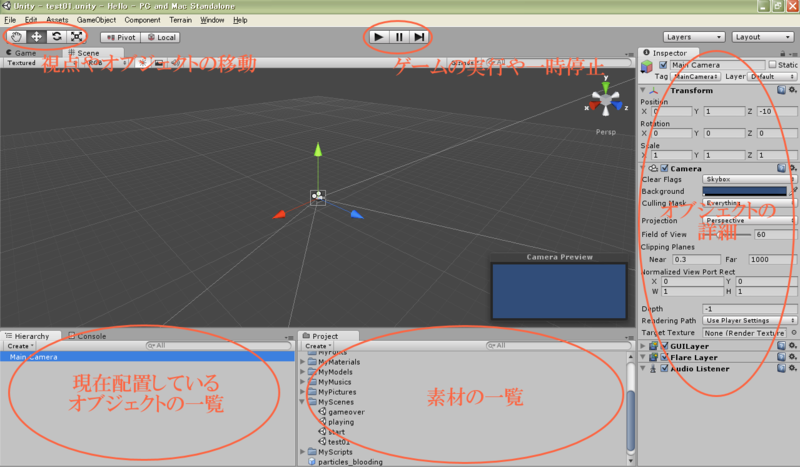Image resolution: width=800 pixels, height=467 pixels.
Task: Toggle the Static checkbox
Action: click(772, 64)
